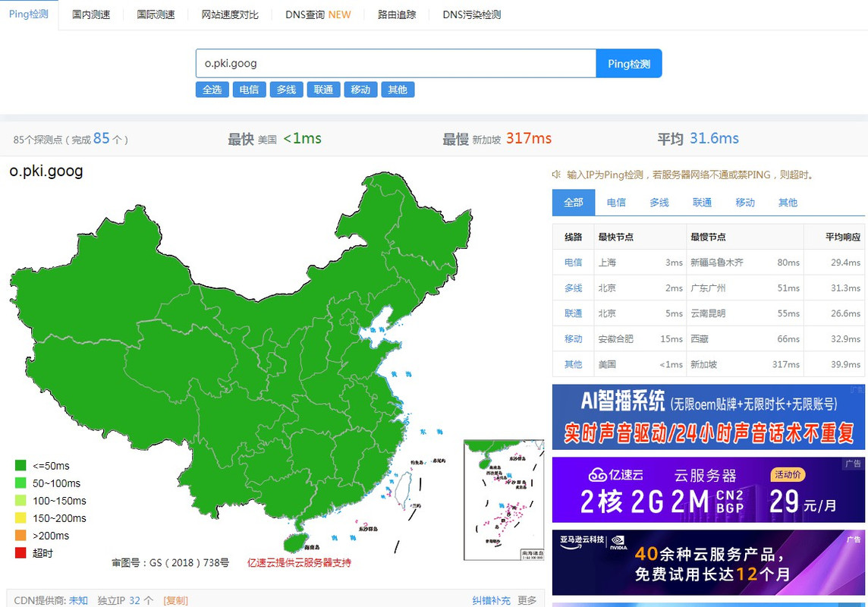Image resolution: width=868 pixels, height=607 pixels.
Task: Click the 317ms slowest summary value
Action: pos(529,138)
